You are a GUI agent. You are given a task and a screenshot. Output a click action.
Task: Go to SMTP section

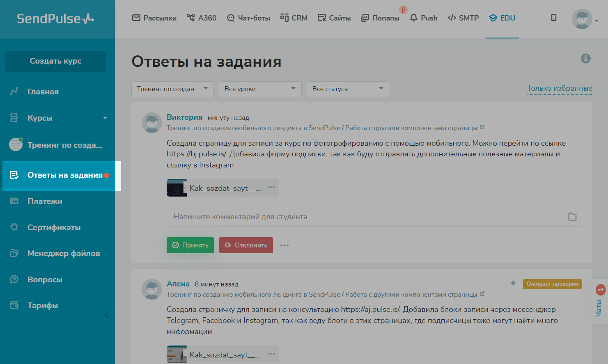click(463, 18)
